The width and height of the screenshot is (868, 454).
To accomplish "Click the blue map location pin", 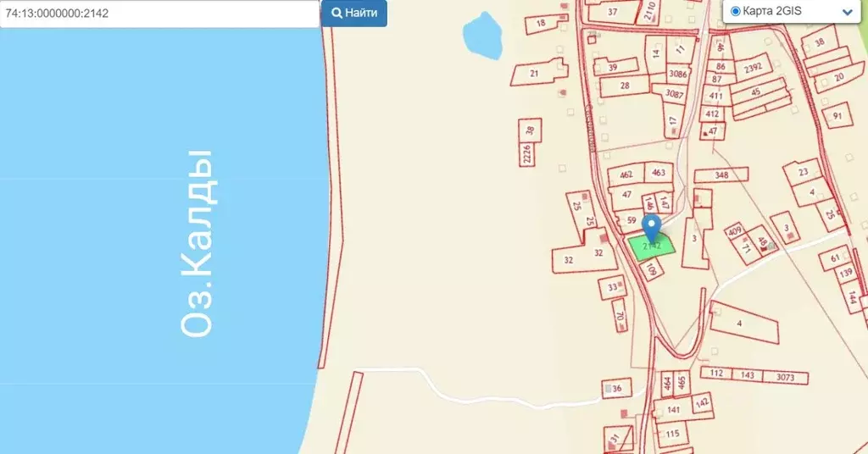I will click(652, 229).
